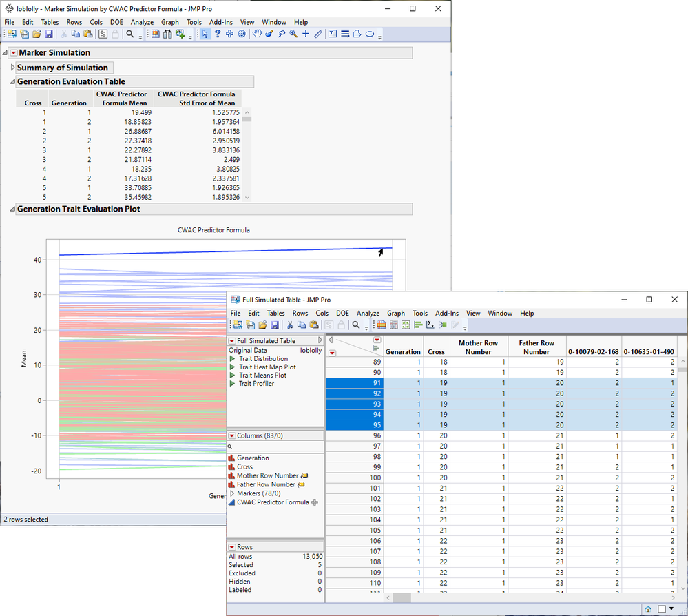The height and width of the screenshot is (616, 688).
Task: Select the Brush tool
Action: click(x=269, y=34)
